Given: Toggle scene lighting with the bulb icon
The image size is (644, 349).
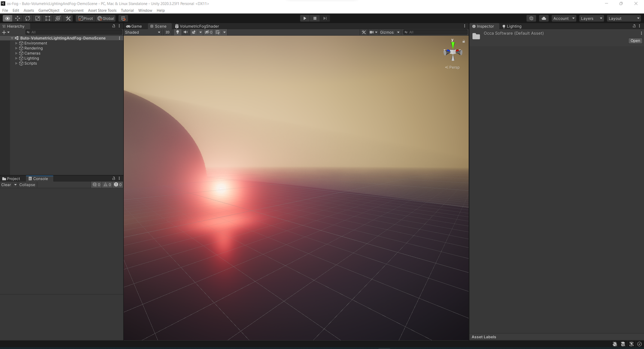Looking at the screenshot, I should (177, 32).
